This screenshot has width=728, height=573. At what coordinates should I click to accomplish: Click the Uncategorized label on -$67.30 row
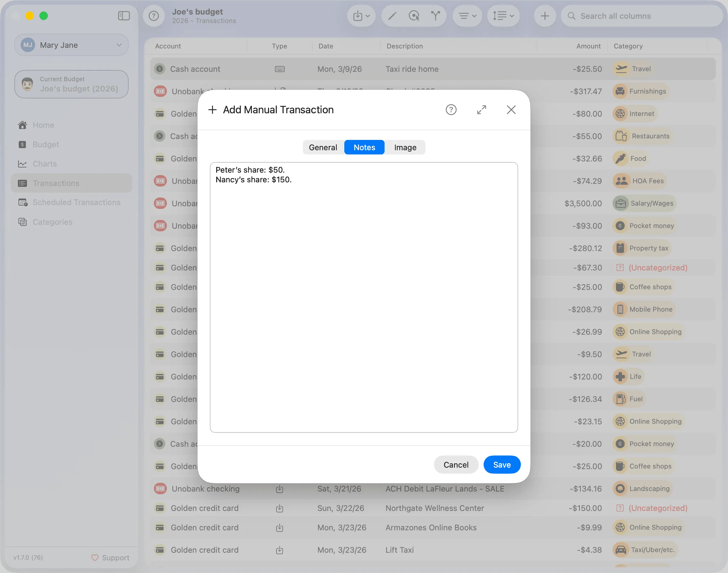(658, 268)
